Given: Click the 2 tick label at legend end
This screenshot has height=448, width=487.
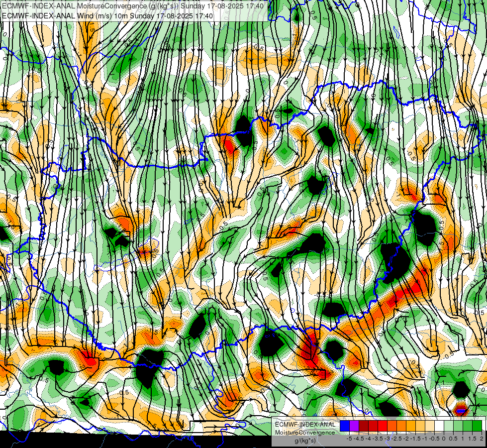Looking at the screenshot, I should 482,439.
